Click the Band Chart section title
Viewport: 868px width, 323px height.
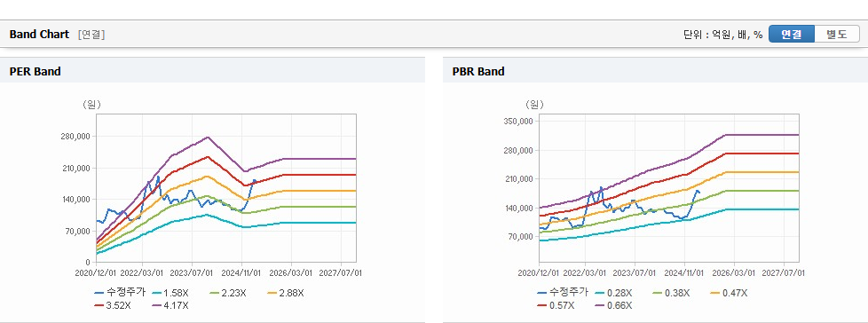(x=39, y=35)
